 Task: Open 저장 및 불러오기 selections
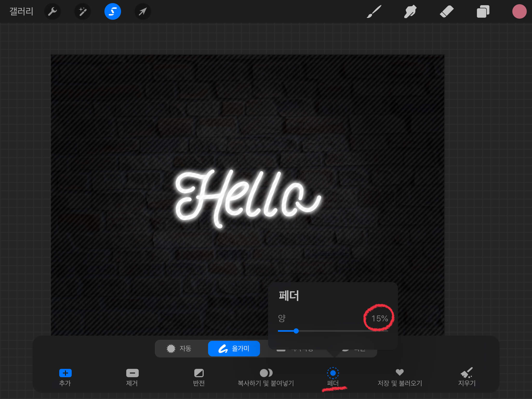(400, 377)
